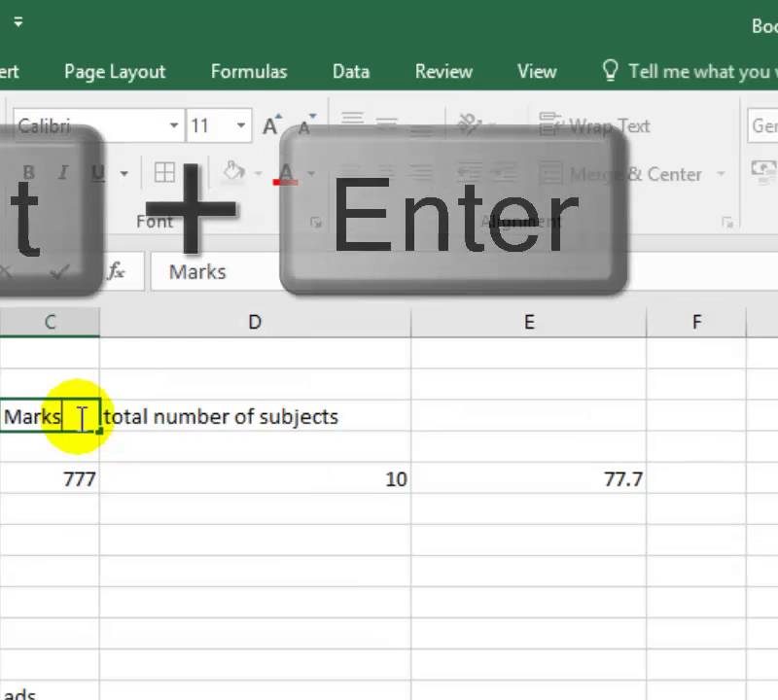Set Middle Align in alignment group
Viewport: 778px width, 700px height.
(387, 122)
